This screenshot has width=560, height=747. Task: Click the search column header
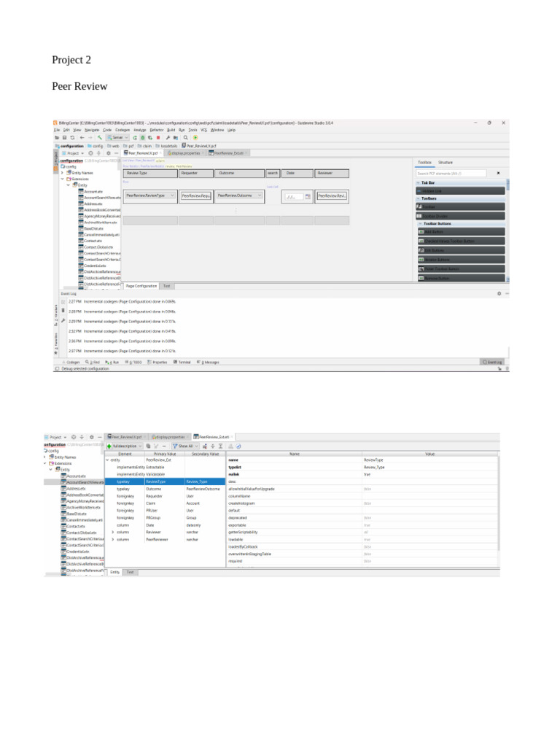(273, 174)
